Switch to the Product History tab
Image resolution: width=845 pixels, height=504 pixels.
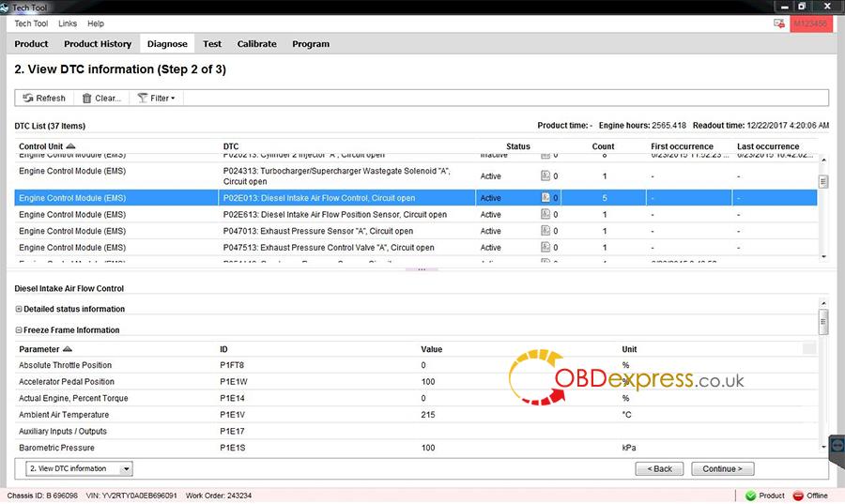98,44
